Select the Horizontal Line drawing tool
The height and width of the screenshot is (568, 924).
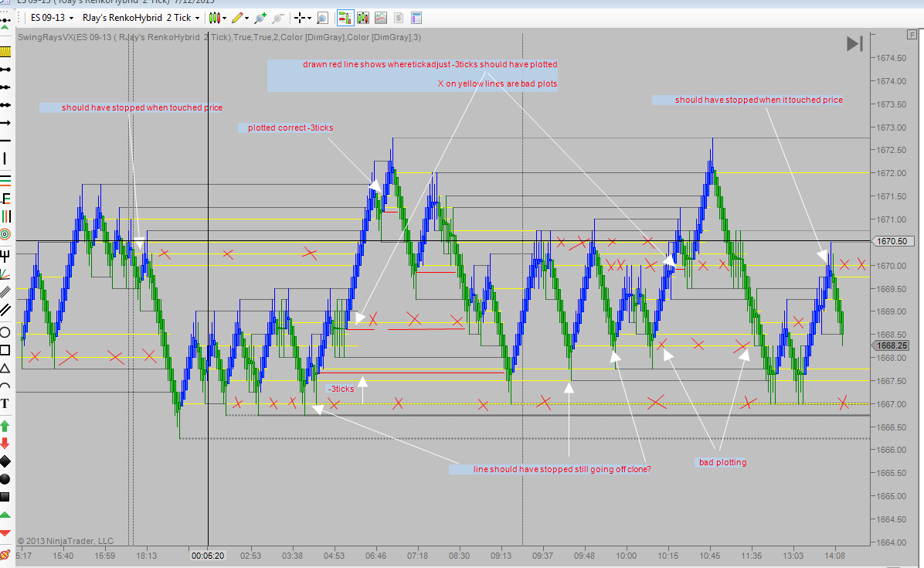coord(5,140)
